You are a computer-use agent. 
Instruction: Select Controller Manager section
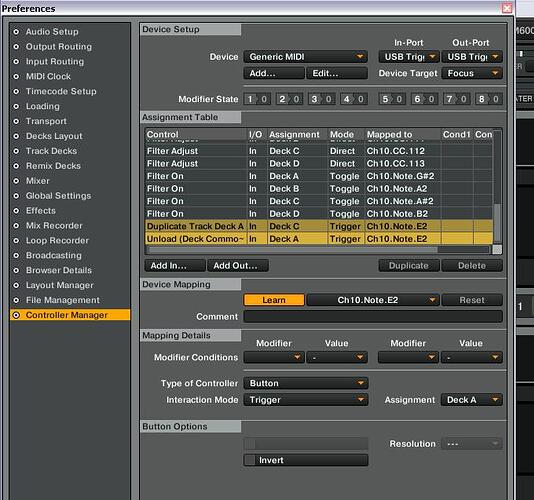pos(70,315)
